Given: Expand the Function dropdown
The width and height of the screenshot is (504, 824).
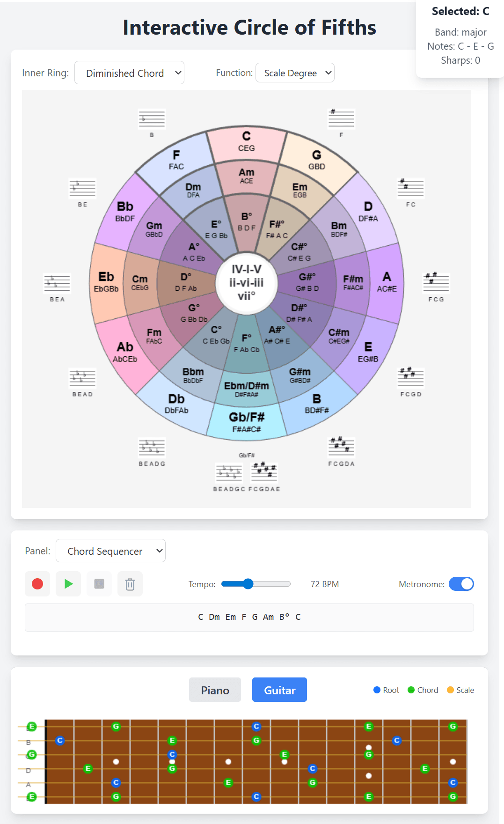Looking at the screenshot, I should pyautogui.click(x=295, y=73).
